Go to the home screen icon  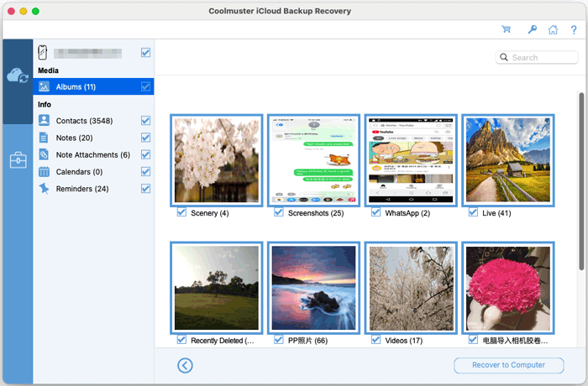tap(553, 29)
